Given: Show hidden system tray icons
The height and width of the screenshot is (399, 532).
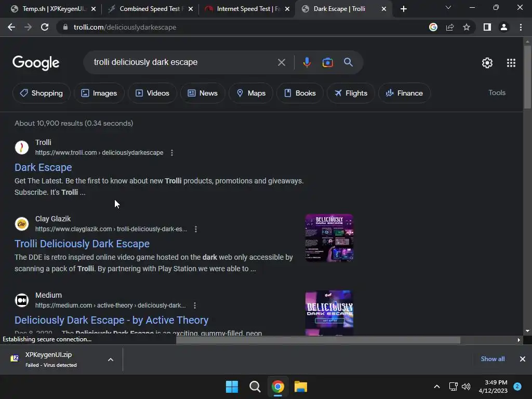Looking at the screenshot, I should click(437, 387).
